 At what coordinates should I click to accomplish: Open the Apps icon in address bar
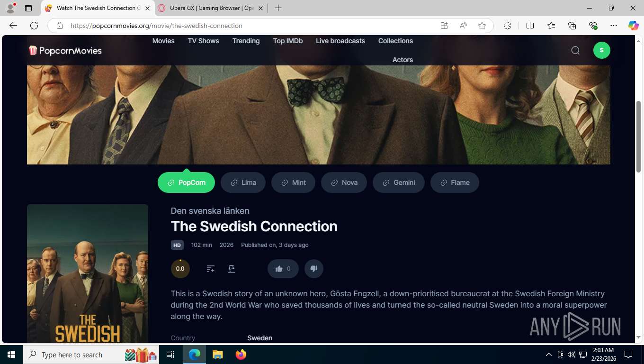[444, 26]
